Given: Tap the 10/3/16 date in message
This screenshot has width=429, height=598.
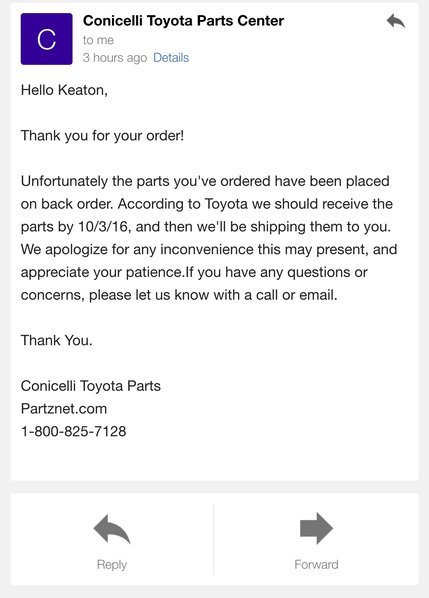Looking at the screenshot, I should click(103, 227).
